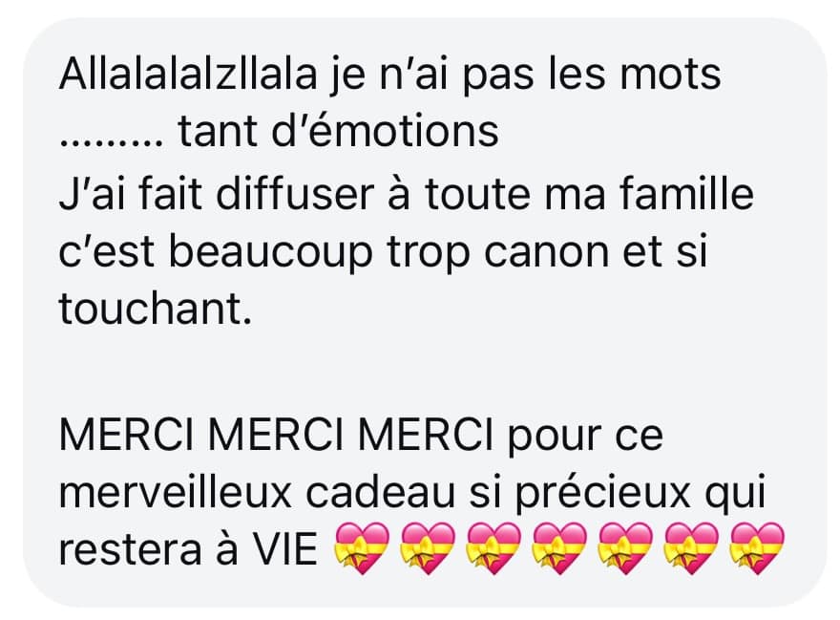Click the third "MERCI" before "pour"
This screenshot has height=620, width=840.
coord(426,435)
